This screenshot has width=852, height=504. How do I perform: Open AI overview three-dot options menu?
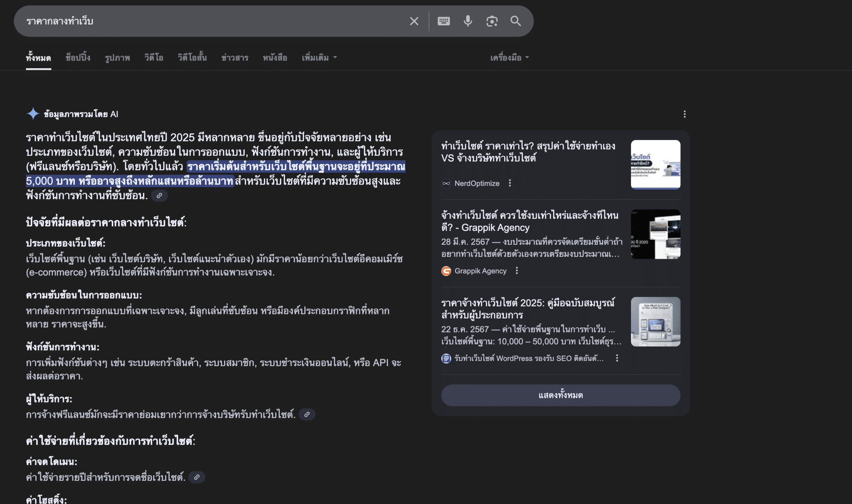(685, 114)
